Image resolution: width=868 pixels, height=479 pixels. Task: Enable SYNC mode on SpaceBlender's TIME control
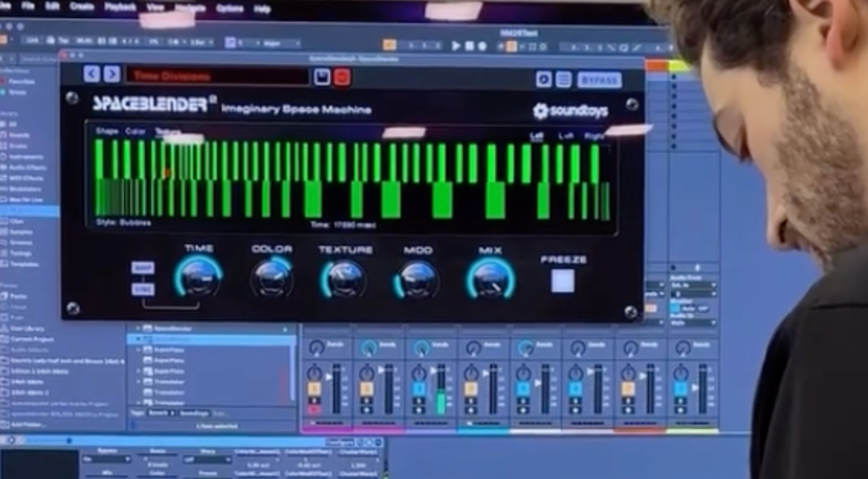click(x=143, y=289)
